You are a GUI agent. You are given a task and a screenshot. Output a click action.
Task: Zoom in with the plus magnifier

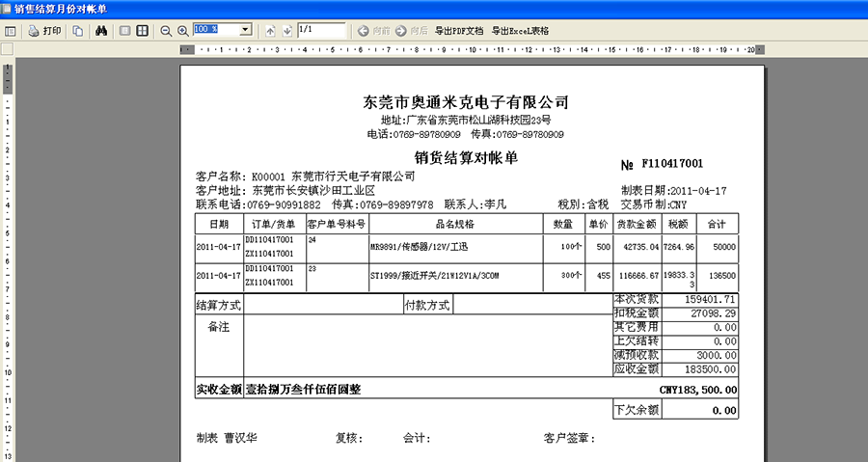182,31
